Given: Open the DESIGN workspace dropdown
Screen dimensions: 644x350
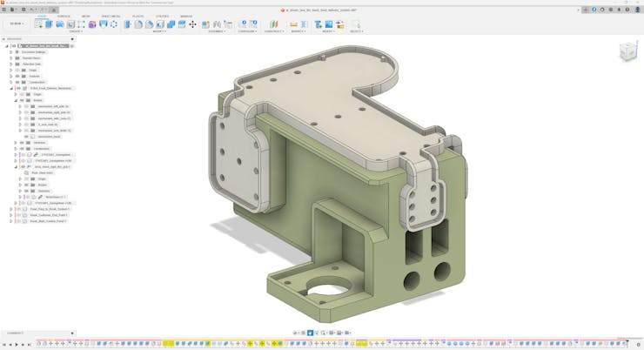Looking at the screenshot, I should pyautogui.click(x=17, y=24).
